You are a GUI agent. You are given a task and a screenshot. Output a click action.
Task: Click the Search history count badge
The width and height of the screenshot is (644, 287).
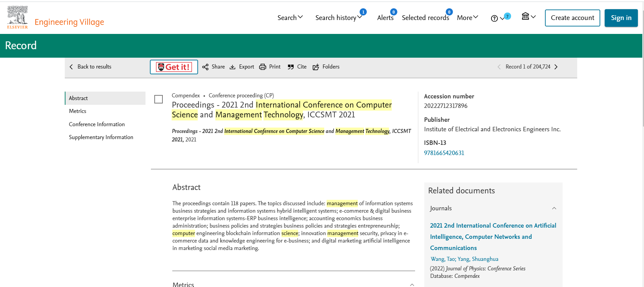coord(363,12)
